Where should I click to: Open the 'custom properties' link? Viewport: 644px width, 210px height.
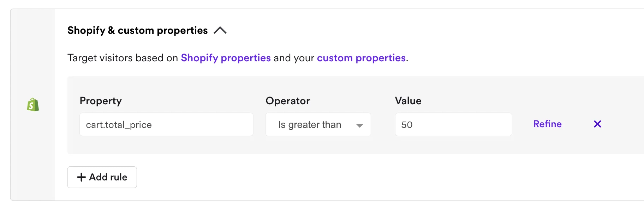[361, 58]
